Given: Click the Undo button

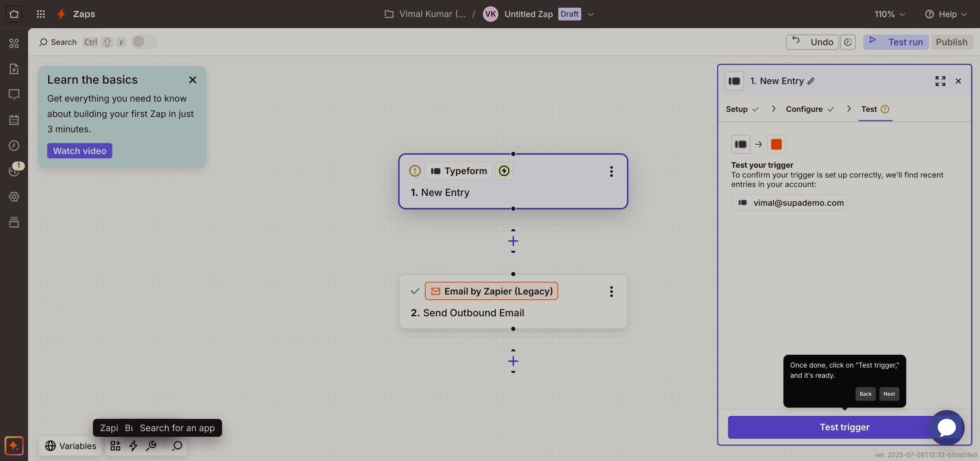Looking at the screenshot, I should [x=812, y=42].
